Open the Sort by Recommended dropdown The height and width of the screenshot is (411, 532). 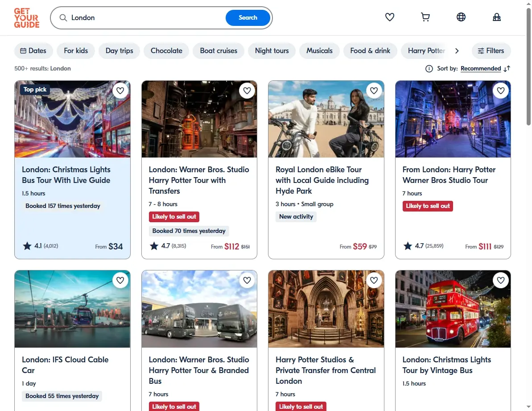coord(480,69)
